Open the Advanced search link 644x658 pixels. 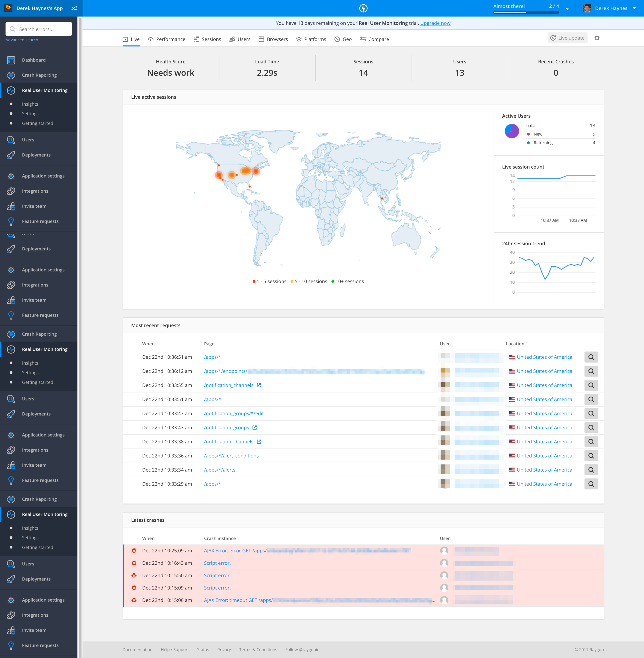22,40
